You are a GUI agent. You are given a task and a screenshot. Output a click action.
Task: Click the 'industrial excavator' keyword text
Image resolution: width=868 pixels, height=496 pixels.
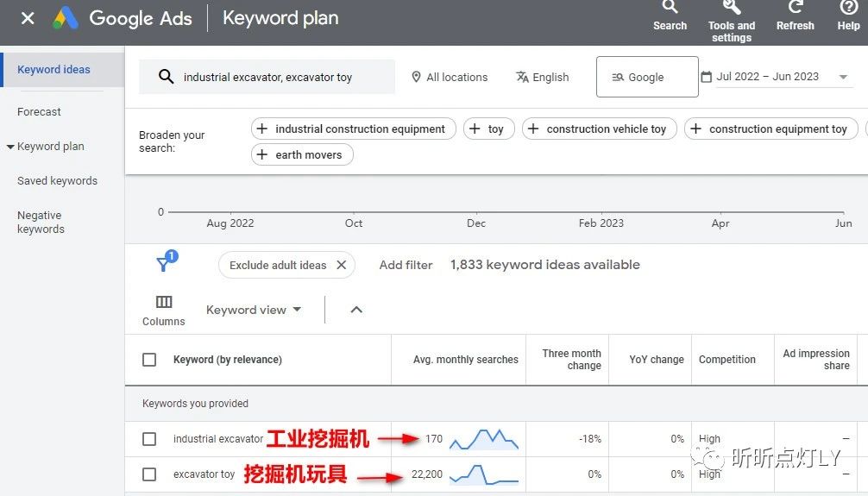218,439
